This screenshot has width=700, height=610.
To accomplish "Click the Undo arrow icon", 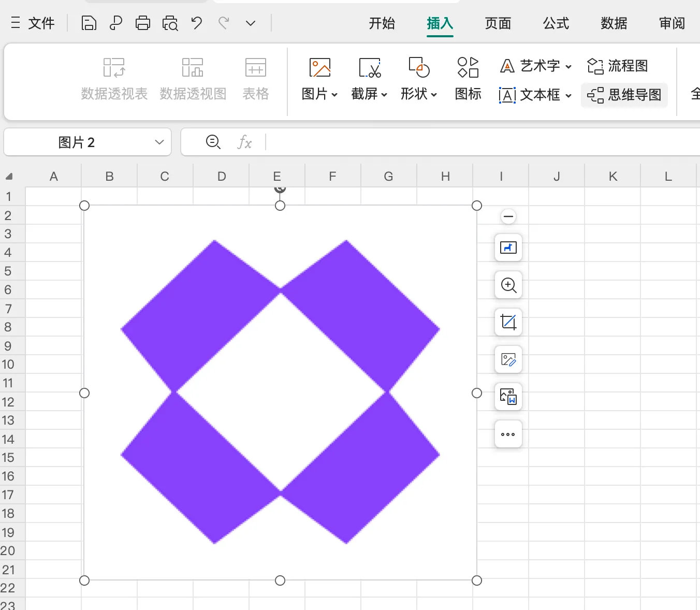I will [196, 23].
